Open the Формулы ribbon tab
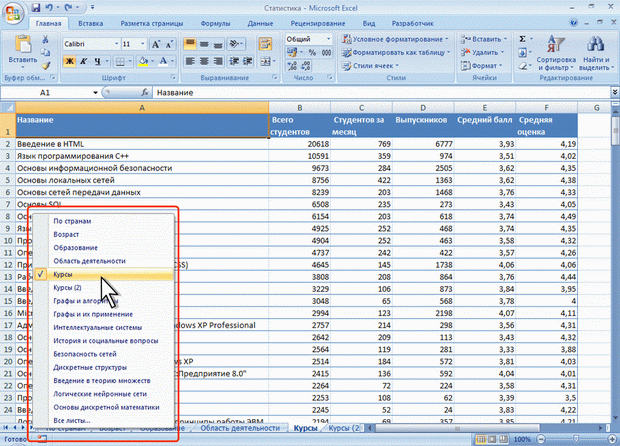The width and height of the screenshot is (620, 446). click(217, 21)
